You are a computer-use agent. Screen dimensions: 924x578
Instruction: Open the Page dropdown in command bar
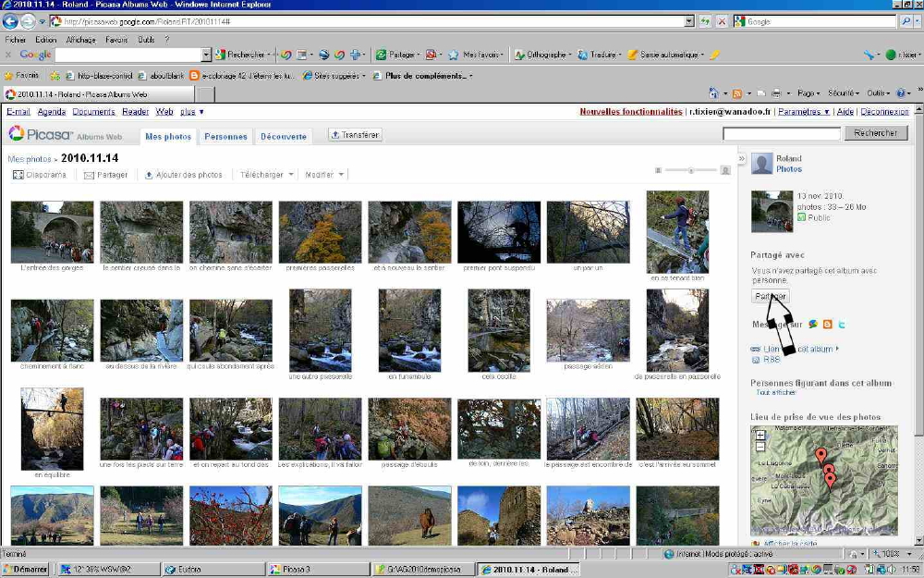pos(808,93)
